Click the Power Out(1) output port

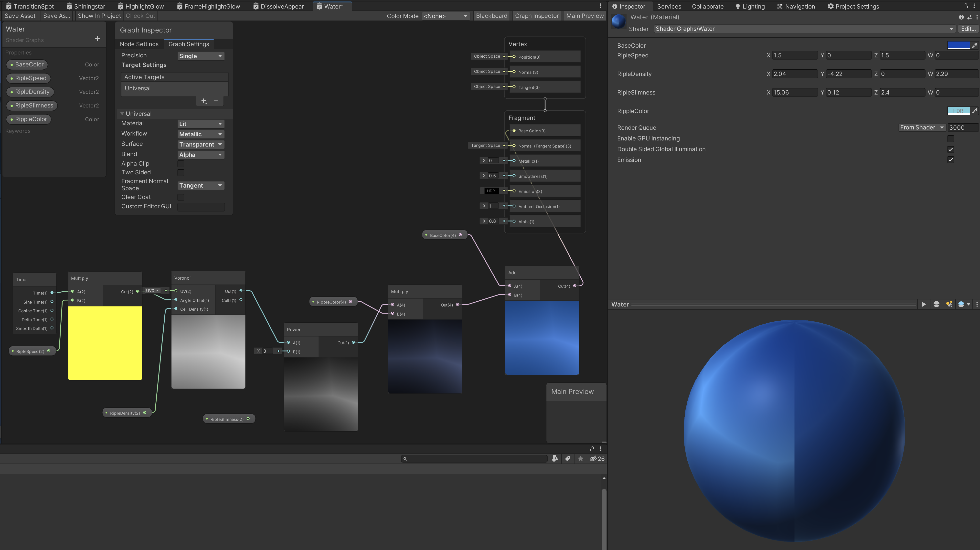[353, 342]
